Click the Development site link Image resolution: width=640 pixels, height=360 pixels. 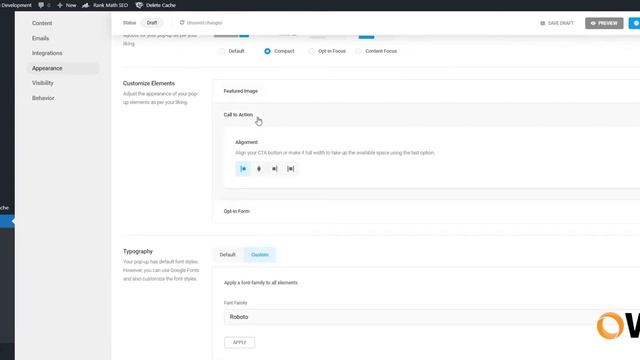[x=16, y=5]
